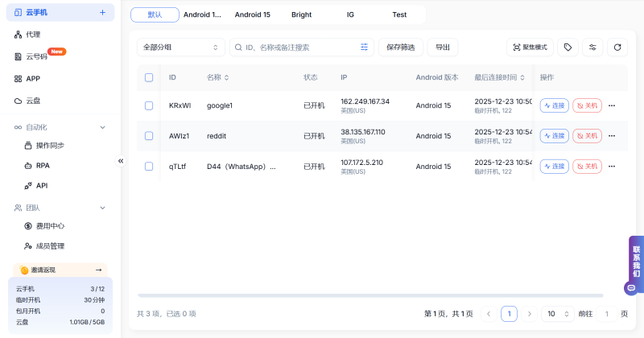Click the horizontal scrollbar under the table
Viewport: 644px width, 338px height.
click(370, 295)
